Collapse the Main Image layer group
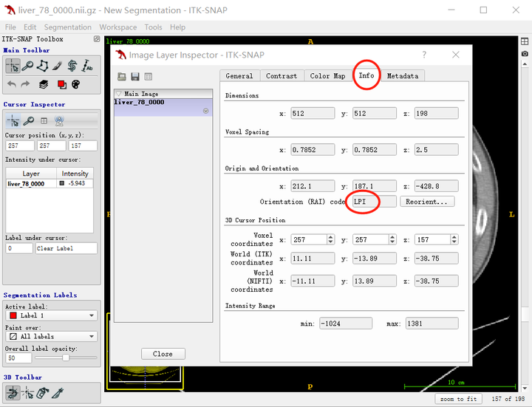 click(x=119, y=94)
